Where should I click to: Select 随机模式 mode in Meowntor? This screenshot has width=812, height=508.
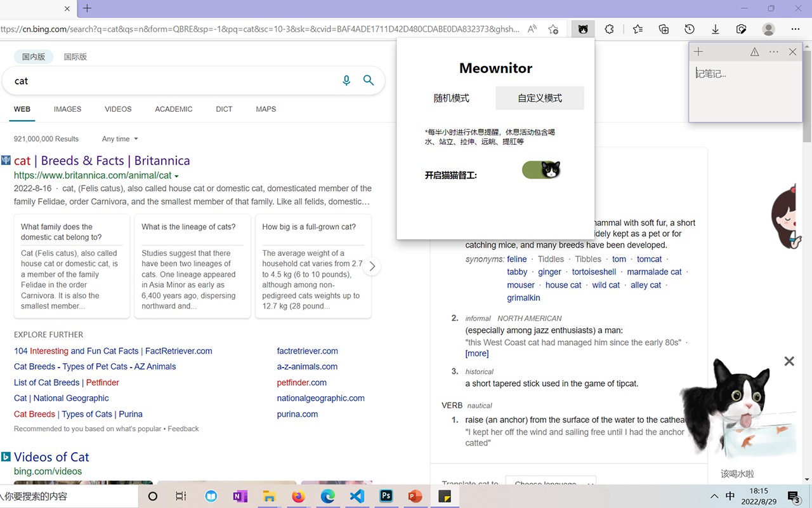(x=452, y=98)
